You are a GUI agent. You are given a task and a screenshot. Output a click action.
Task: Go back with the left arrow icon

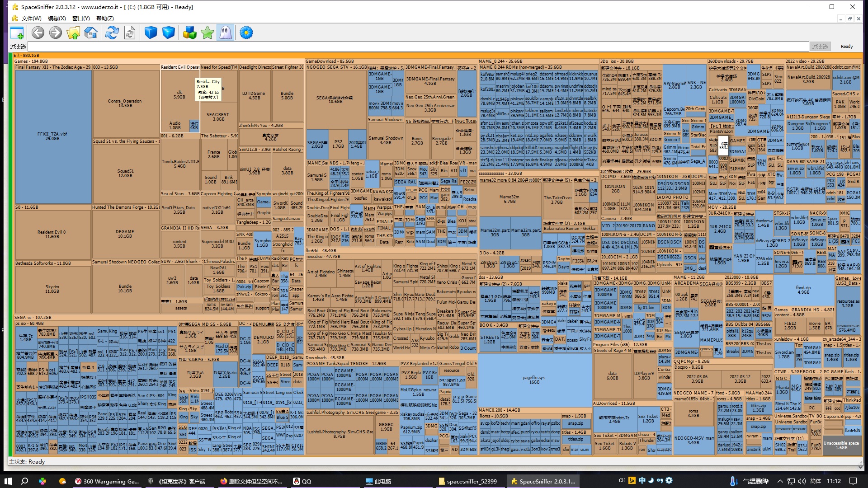pos(38,33)
